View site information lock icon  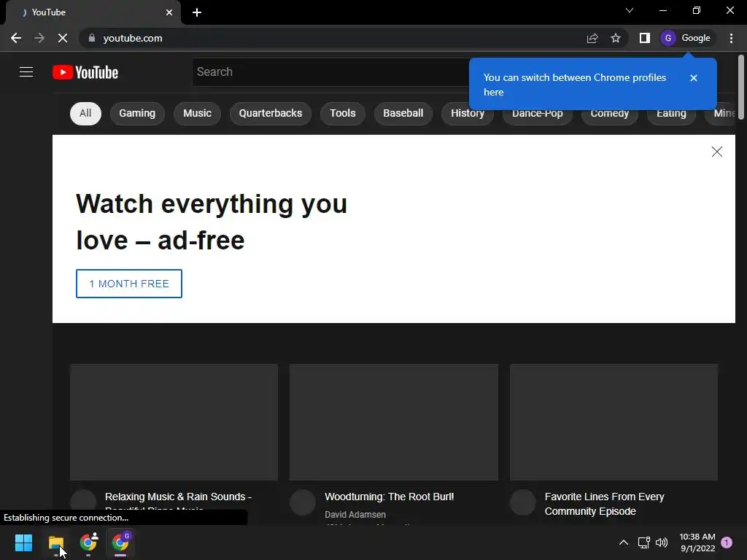point(92,38)
